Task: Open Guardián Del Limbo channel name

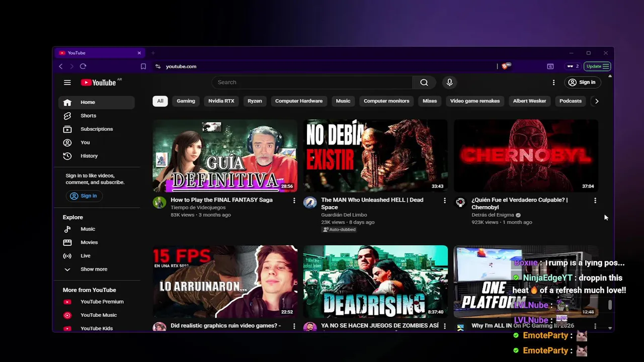Action: pyautogui.click(x=344, y=215)
